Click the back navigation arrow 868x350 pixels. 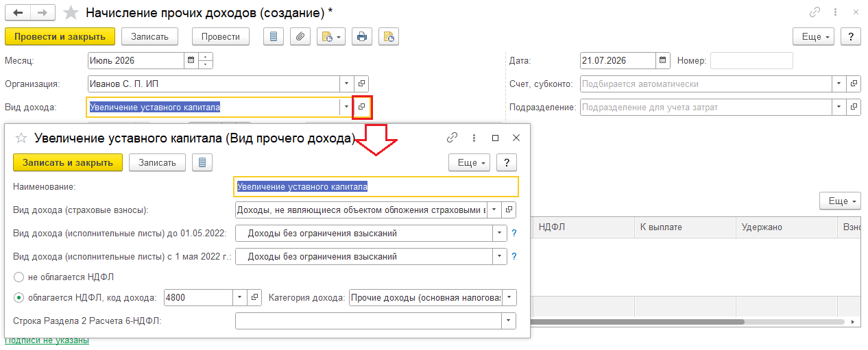[x=18, y=12]
